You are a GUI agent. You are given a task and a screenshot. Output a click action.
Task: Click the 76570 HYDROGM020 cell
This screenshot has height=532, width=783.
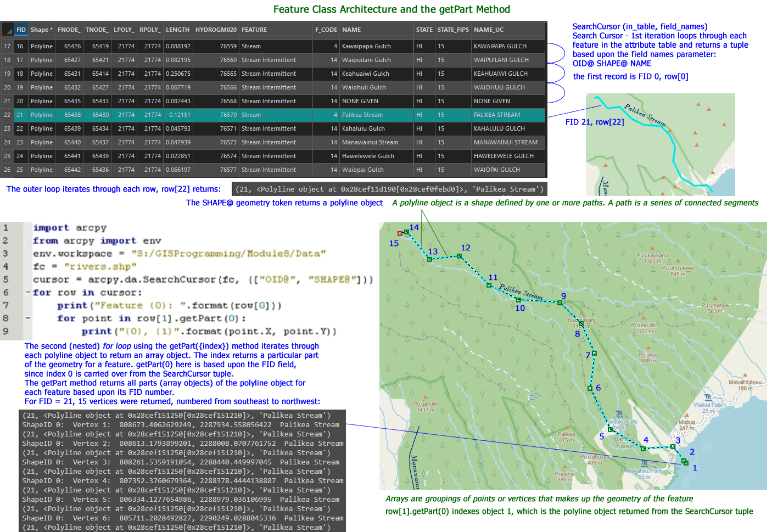pyautogui.click(x=216, y=115)
